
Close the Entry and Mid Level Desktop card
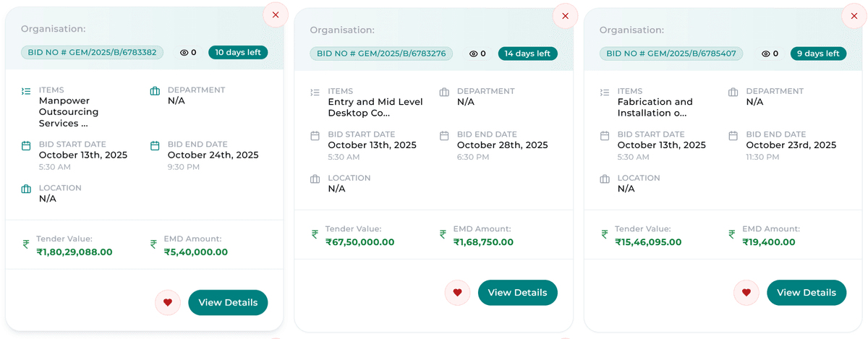coord(565,16)
